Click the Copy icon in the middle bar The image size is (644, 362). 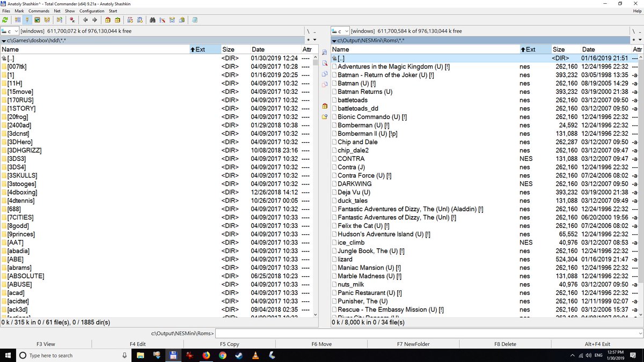(x=324, y=74)
